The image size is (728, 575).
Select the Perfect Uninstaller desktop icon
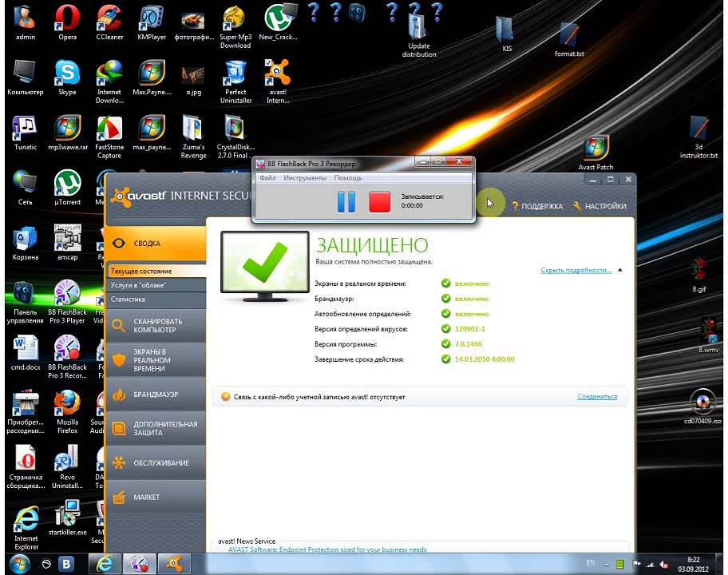point(235,81)
